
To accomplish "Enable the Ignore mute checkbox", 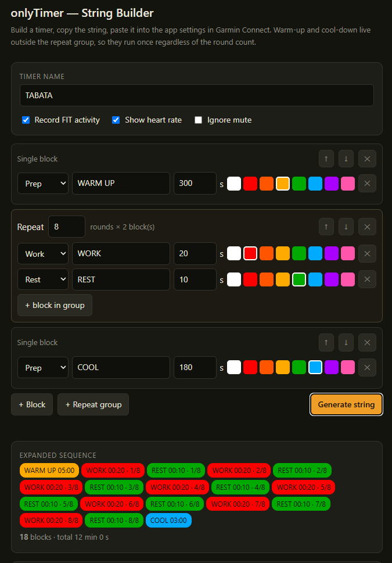I will (x=199, y=120).
